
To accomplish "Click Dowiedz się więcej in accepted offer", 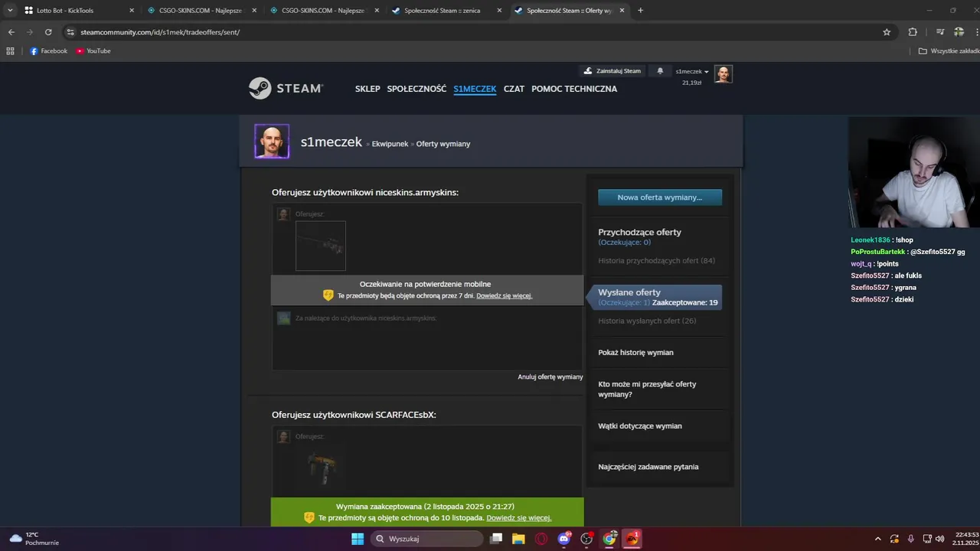I will tap(518, 518).
